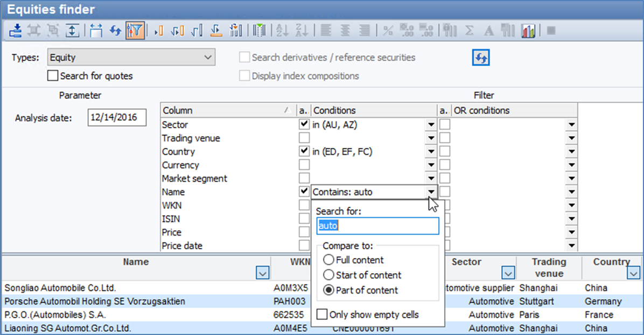Viewport: 644px width, 335px height.
Task: Uncheck the Sector filter active checkbox
Action: tap(304, 125)
